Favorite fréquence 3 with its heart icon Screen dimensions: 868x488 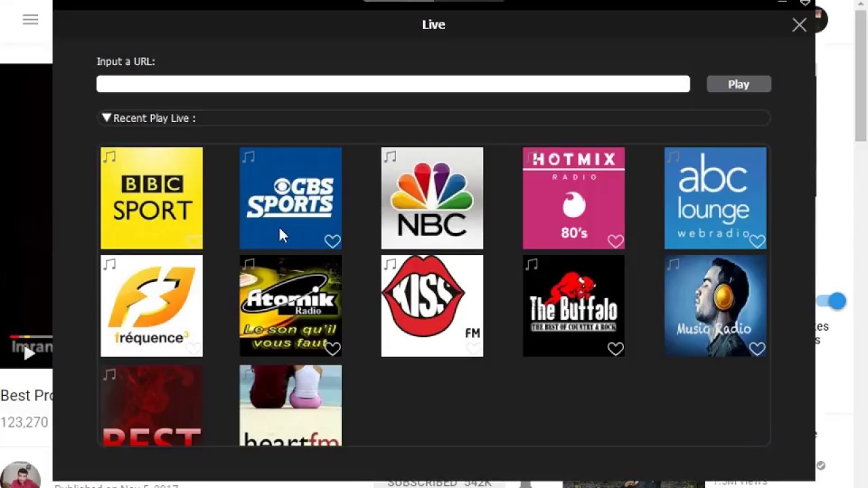[193, 348]
